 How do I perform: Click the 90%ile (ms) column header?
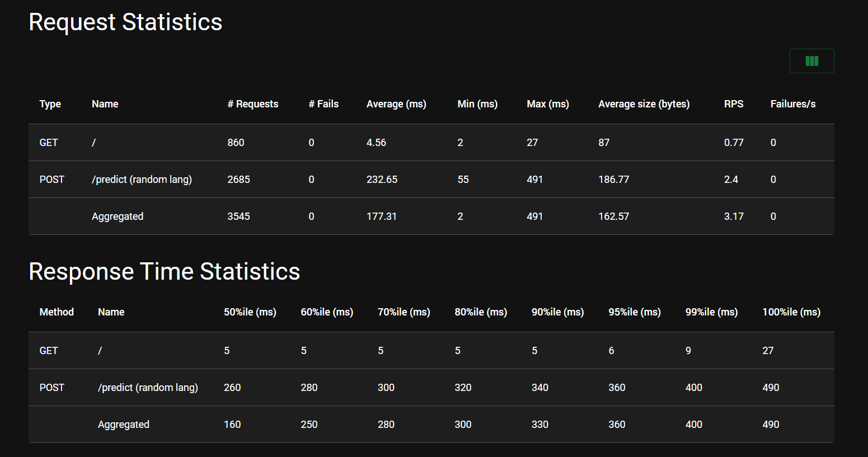558,312
